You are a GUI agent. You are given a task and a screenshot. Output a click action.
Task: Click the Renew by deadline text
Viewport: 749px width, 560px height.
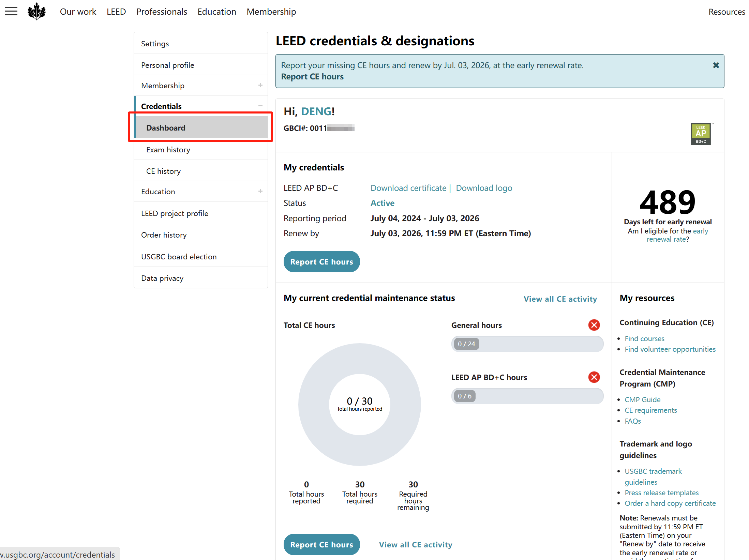tap(451, 233)
